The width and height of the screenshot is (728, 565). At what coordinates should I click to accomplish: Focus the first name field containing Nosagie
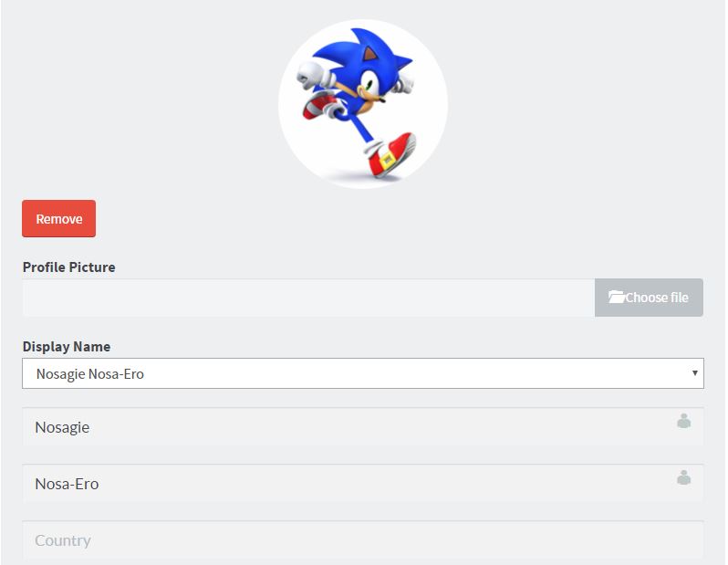[363, 427]
